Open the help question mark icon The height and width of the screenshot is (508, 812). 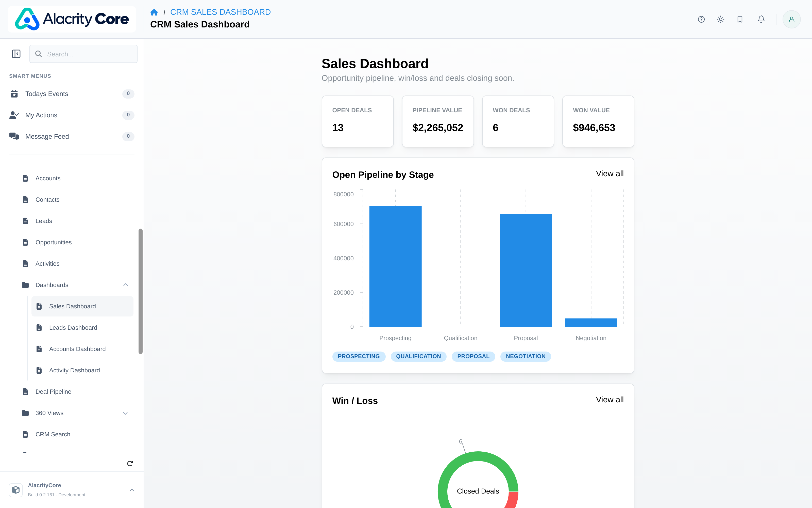tap(701, 20)
